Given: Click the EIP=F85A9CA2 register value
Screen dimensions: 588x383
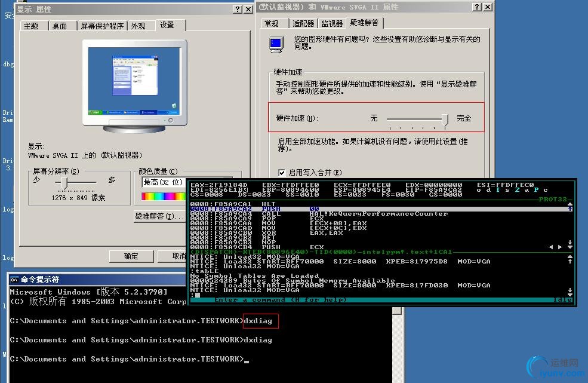Looking at the screenshot, I should tap(433, 190).
